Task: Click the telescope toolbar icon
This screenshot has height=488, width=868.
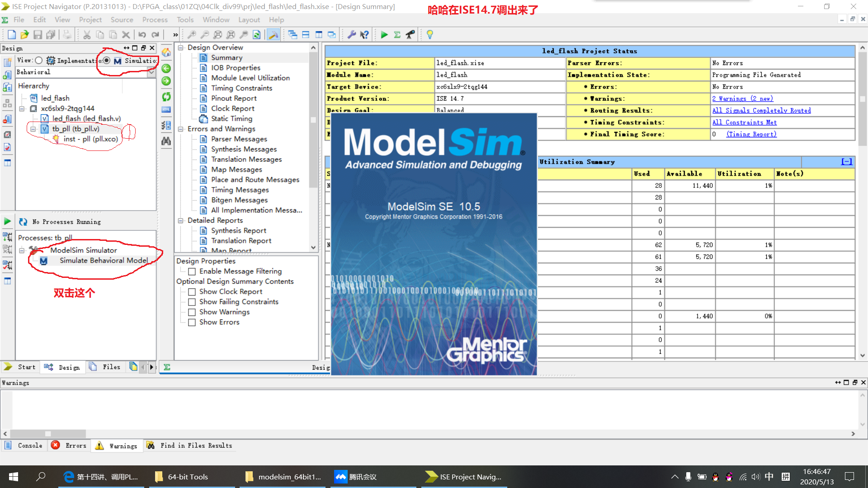Action: coord(410,35)
